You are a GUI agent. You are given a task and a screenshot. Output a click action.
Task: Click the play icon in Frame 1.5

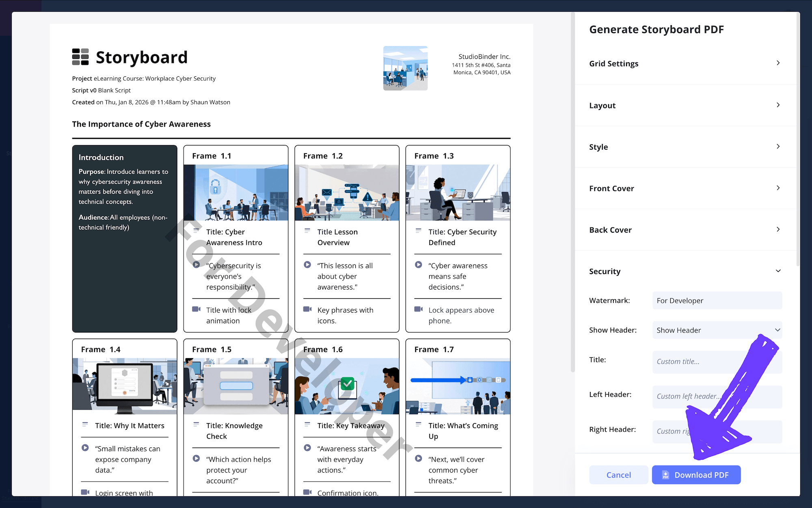tap(197, 458)
